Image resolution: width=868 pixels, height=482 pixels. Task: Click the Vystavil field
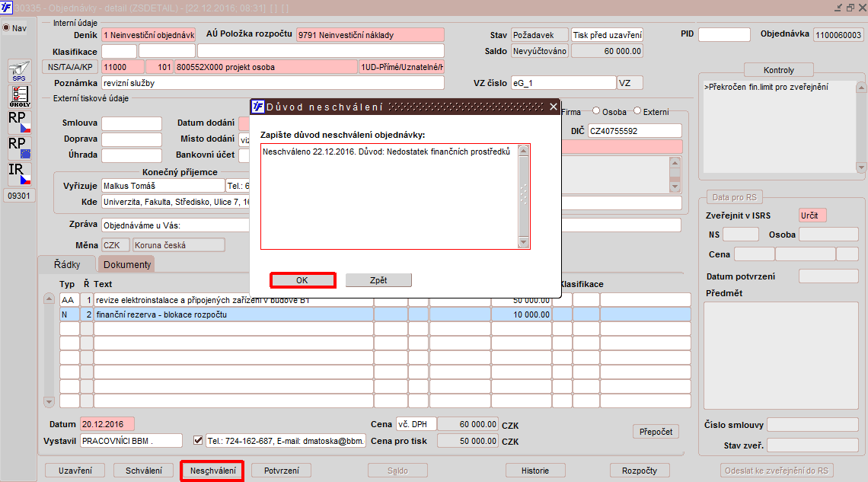(131, 441)
